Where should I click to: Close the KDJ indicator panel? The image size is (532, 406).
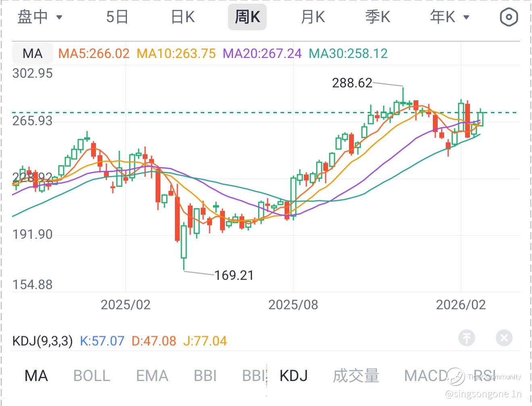(x=504, y=338)
